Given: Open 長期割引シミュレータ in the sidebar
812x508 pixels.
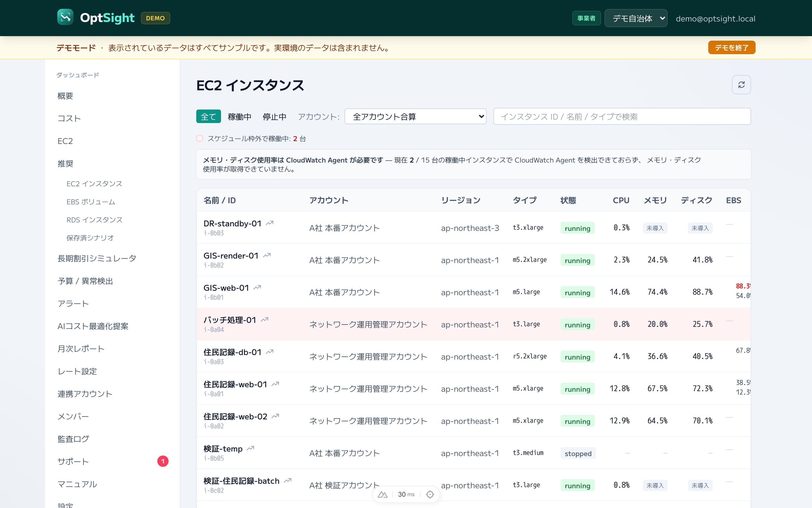Looking at the screenshot, I should 97,258.
